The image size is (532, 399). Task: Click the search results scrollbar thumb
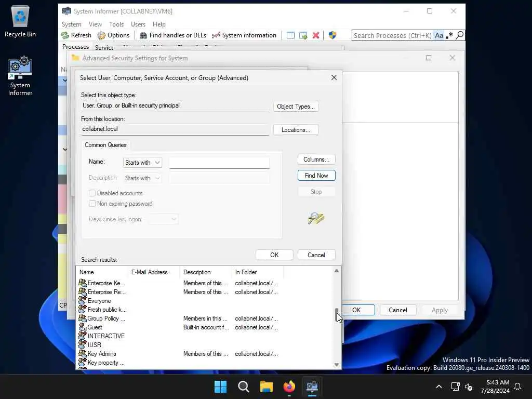tap(337, 314)
